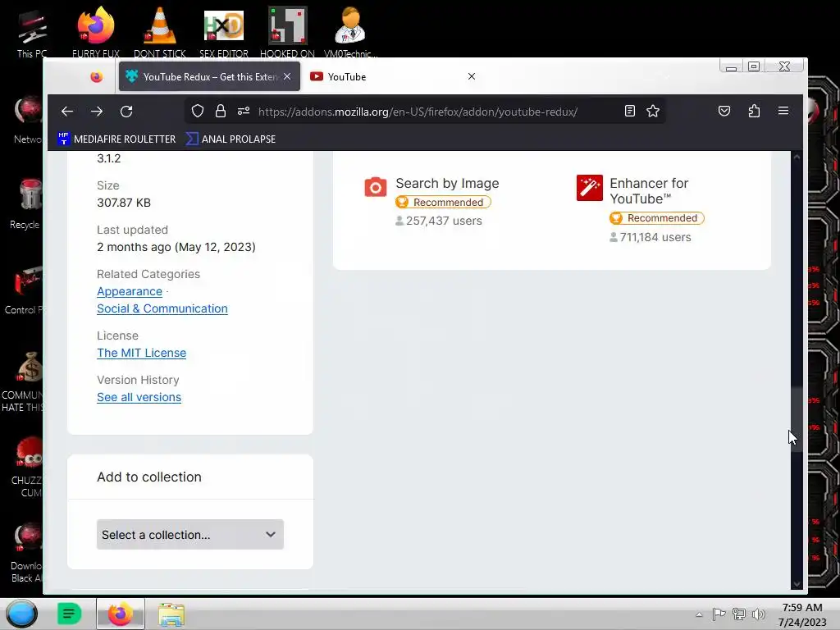
Task: Click Recommended badge under Search by Image
Action: point(443,202)
